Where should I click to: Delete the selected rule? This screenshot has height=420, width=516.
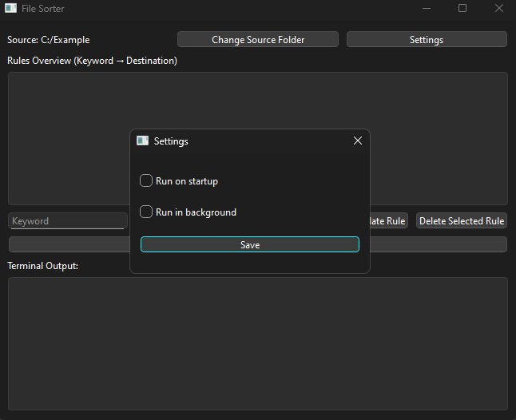[462, 221]
